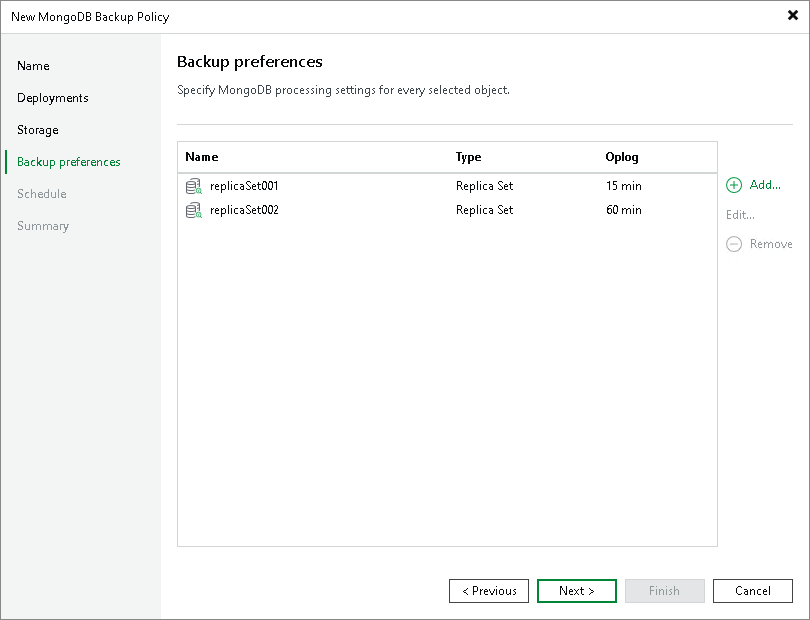Screen dimensions: 810x620
Task: Switch to the Storage wizard step
Action: click(38, 130)
